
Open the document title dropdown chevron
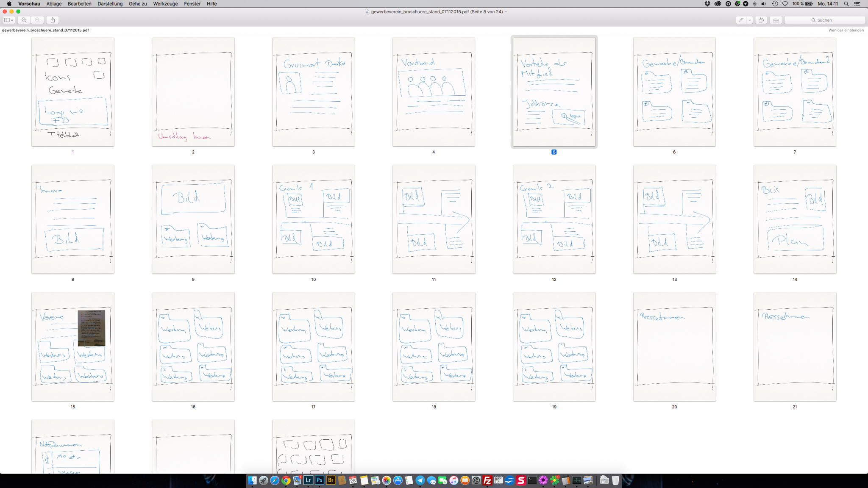tap(506, 11)
